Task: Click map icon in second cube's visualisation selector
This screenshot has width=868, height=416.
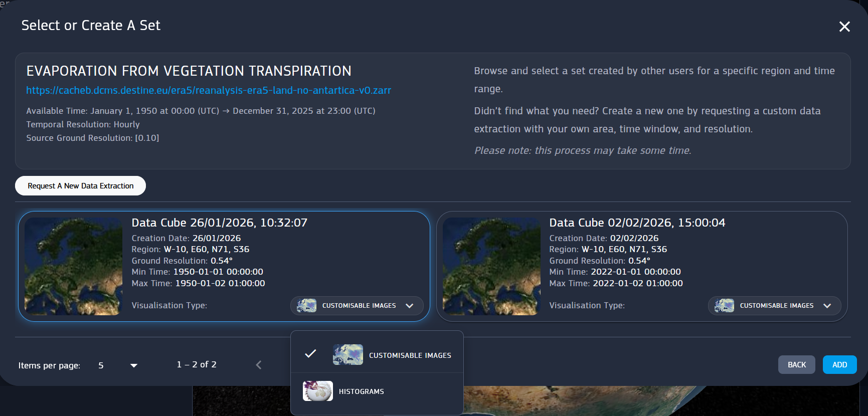Action: (x=724, y=306)
